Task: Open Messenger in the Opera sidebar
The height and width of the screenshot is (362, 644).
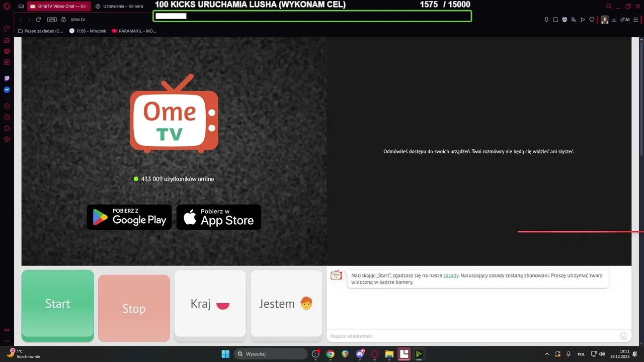Action: point(7,90)
